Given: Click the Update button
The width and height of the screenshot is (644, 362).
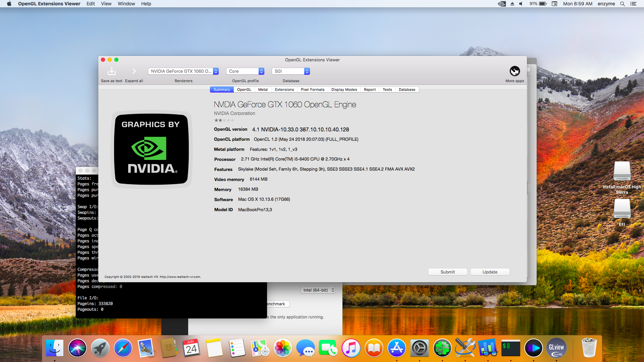Looking at the screenshot, I should coord(490,272).
